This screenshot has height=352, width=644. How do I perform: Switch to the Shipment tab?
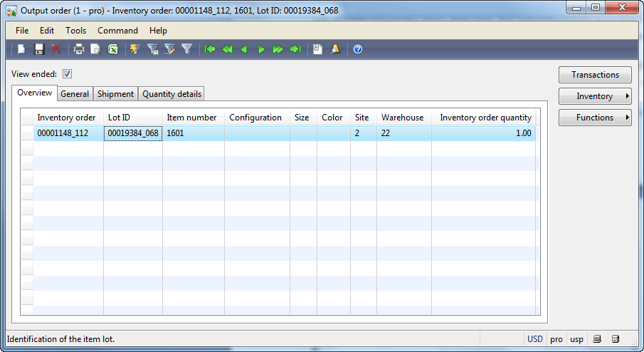point(115,94)
